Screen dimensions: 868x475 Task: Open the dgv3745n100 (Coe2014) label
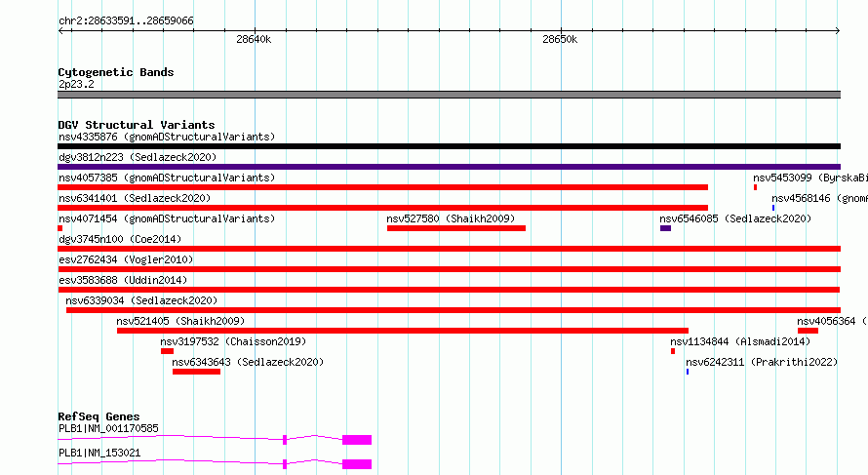(x=120, y=239)
